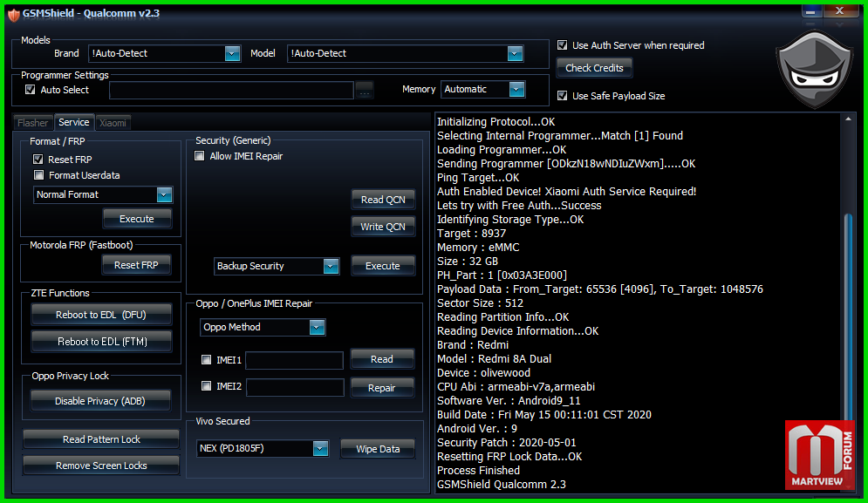The width and height of the screenshot is (868, 503).
Task: Switch to the Service tab
Action: (x=73, y=122)
